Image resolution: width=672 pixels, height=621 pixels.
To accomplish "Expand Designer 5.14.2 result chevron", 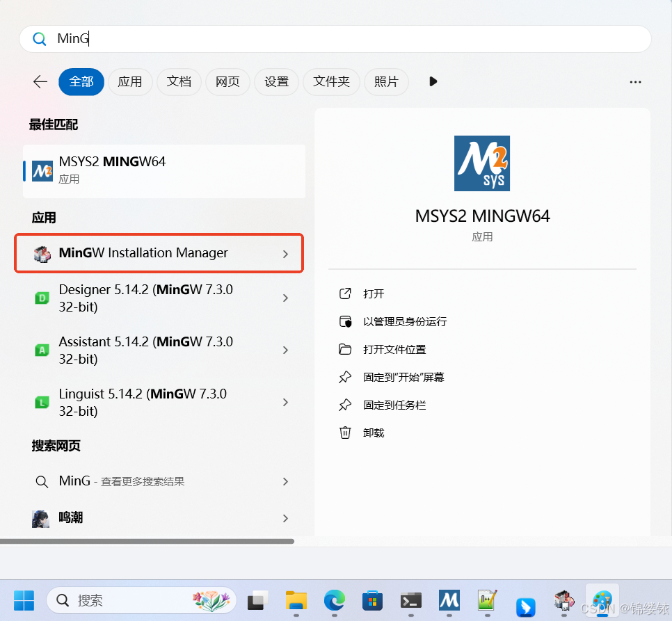I will click(x=285, y=298).
